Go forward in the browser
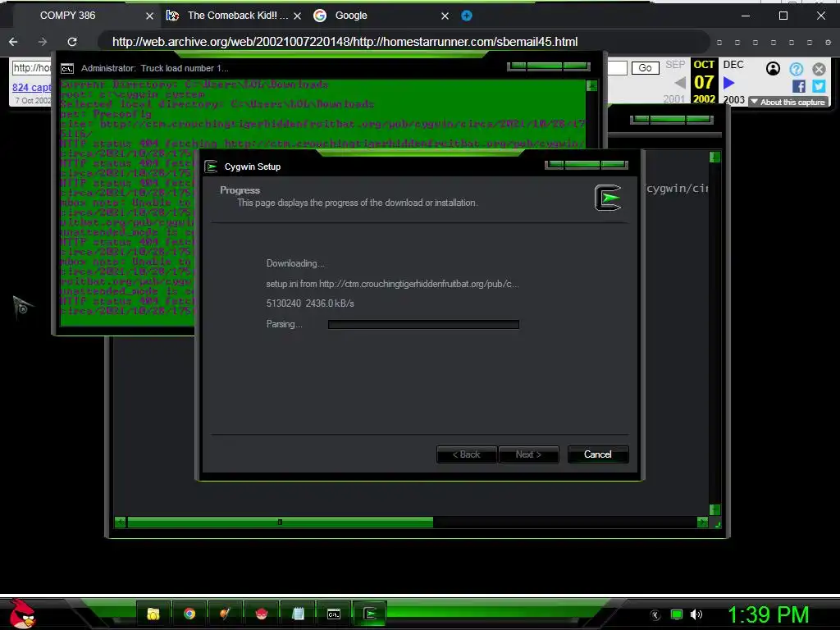840x630 pixels. [43, 41]
